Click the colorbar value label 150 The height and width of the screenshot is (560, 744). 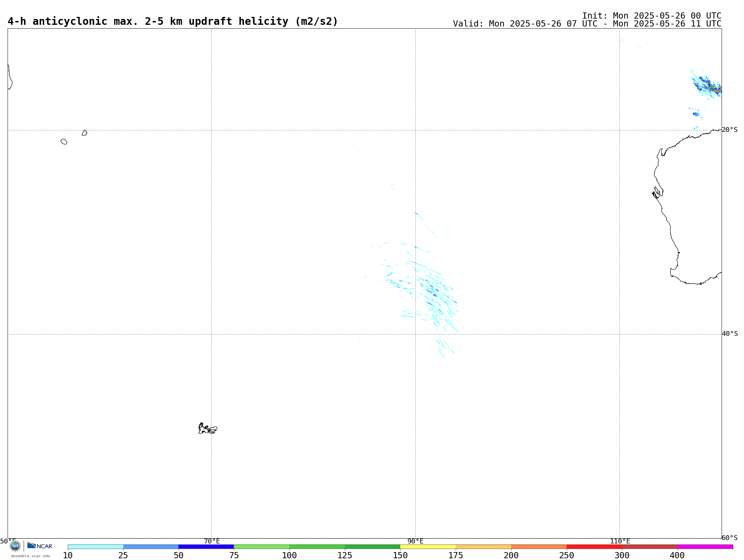(x=400, y=555)
